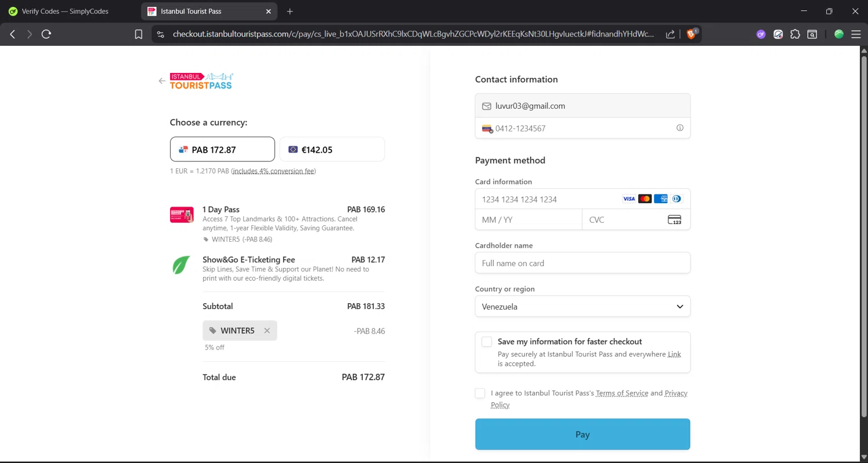The height and width of the screenshot is (463, 868).
Task: Click the WINTER5 (-PAB 8.46) tag under 1 Day Pass
Action: click(x=238, y=240)
